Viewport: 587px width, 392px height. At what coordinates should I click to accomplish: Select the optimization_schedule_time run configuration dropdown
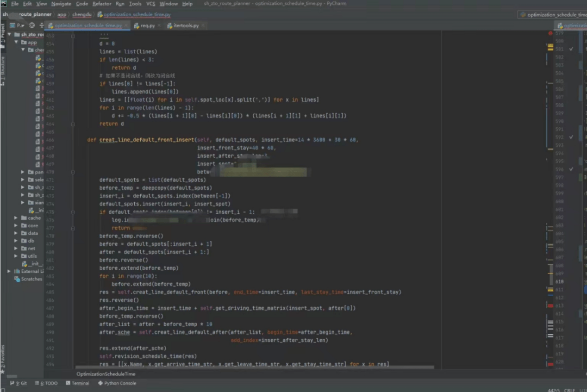553,15
